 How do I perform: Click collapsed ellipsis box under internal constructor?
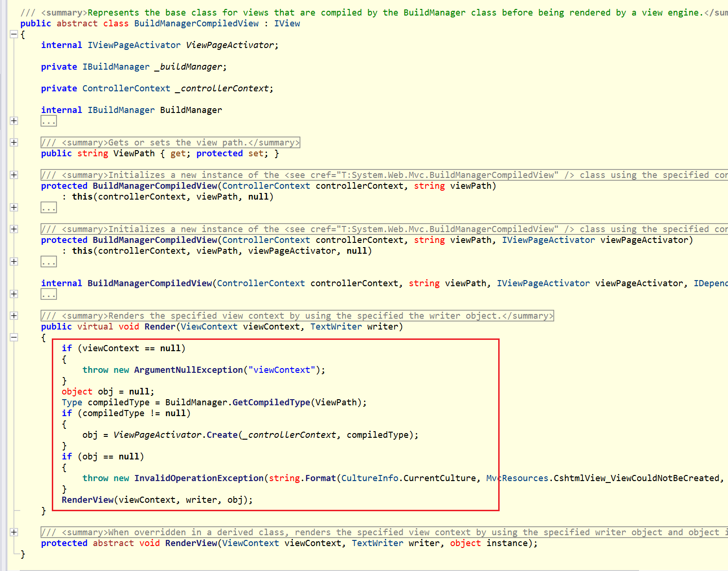tap(49, 294)
